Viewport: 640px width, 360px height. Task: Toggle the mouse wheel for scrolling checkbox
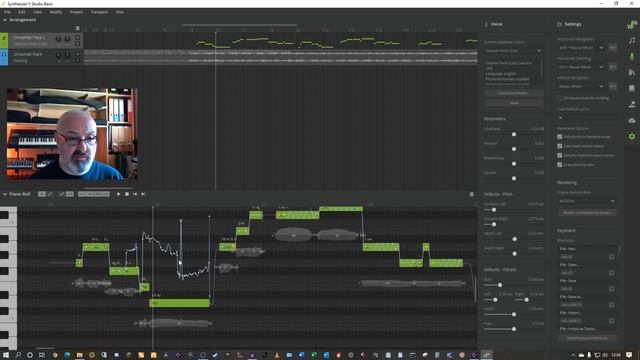click(x=560, y=98)
